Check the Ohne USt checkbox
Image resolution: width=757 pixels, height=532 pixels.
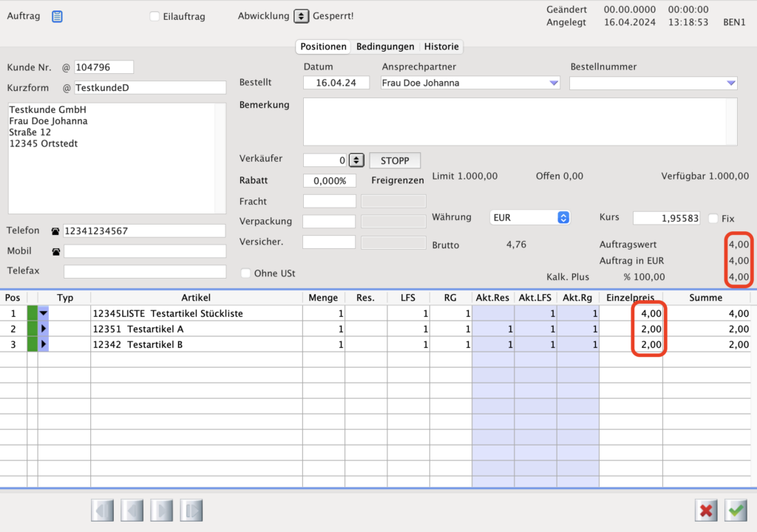point(246,273)
